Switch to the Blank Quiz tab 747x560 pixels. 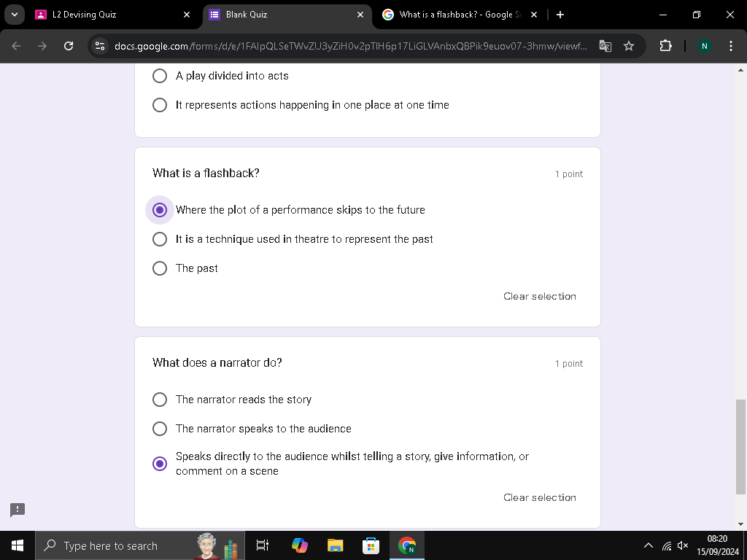pyautogui.click(x=287, y=15)
